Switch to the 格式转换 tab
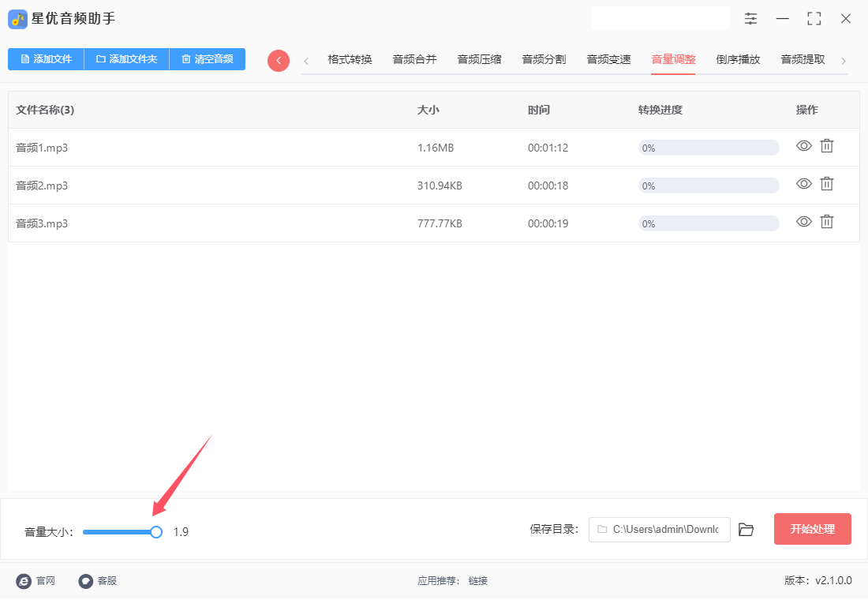The height and width of the screenshot is (600, 868). click(x=350, y=59)
